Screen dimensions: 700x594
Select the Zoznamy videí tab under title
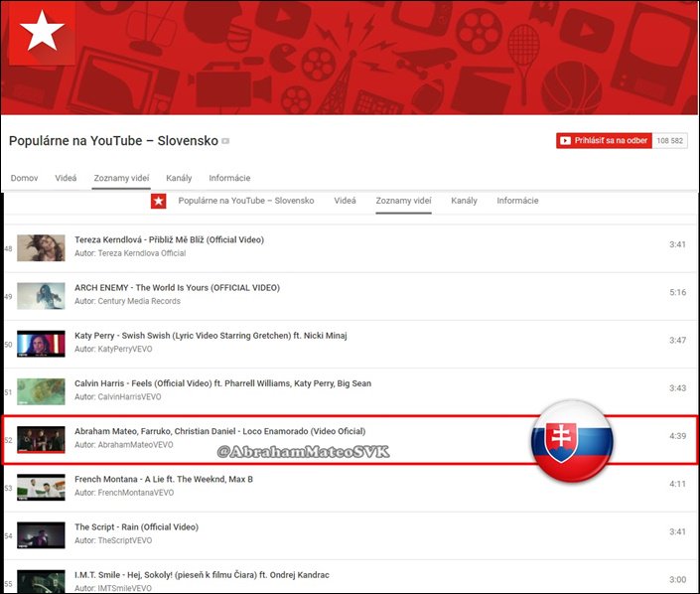(121, 178)
